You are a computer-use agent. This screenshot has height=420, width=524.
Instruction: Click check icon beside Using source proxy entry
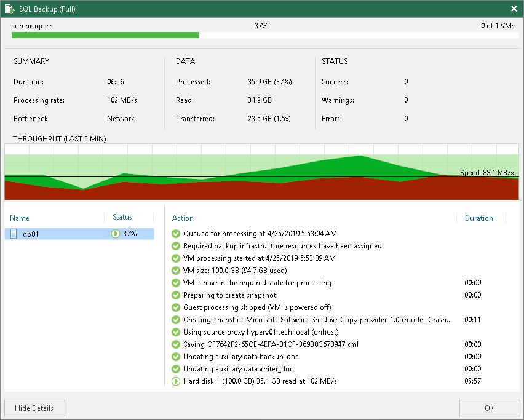(x=176, y=332)
